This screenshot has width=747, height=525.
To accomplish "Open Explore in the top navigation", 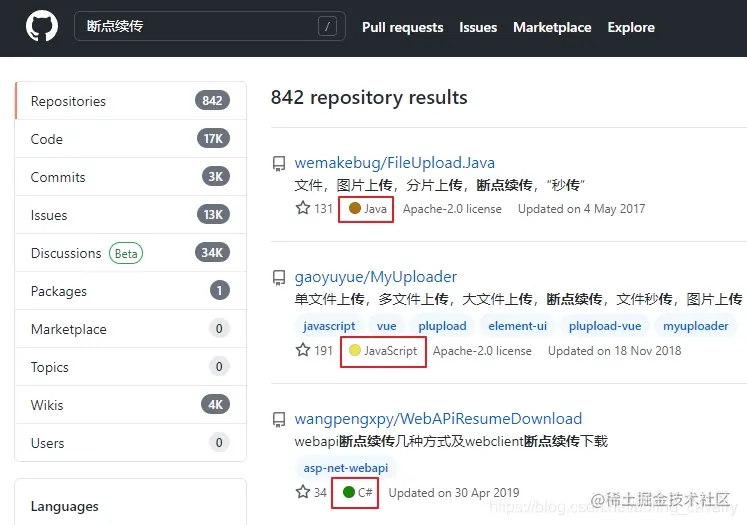I will [x=631, y=27].
